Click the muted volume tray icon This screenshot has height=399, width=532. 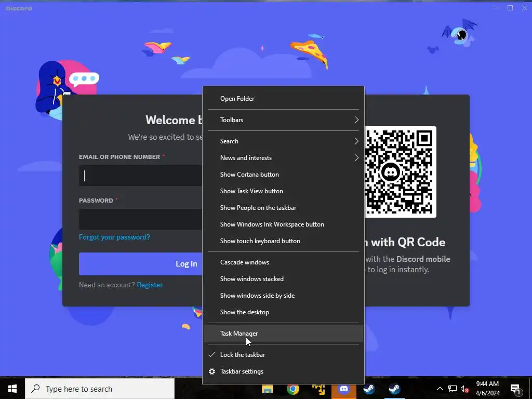click(465, 389)
